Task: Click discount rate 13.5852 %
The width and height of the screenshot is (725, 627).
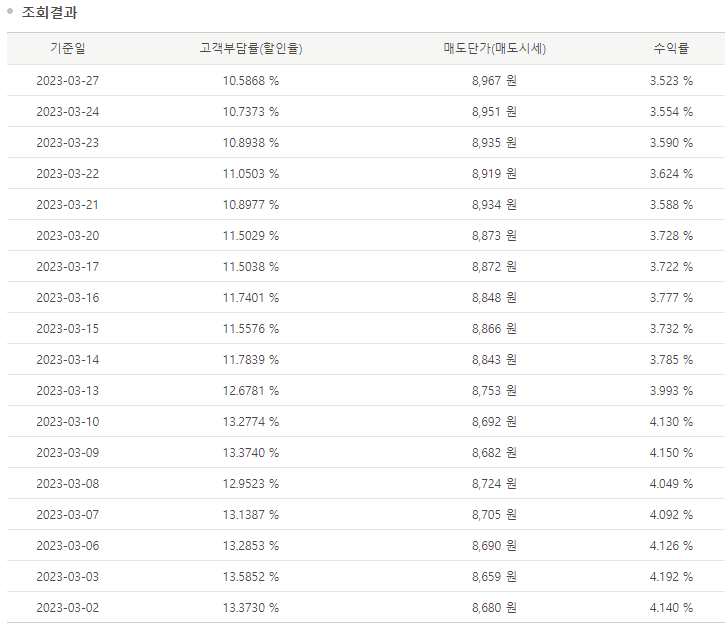Action: pyautogui.click(x=251, y=576)
